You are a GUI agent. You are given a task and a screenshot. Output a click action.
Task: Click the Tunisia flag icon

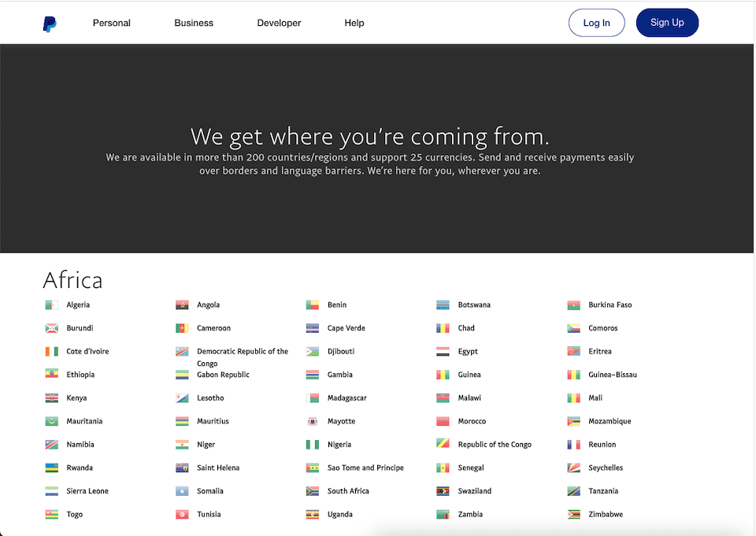pyautogui.click(x=181, y=514)
